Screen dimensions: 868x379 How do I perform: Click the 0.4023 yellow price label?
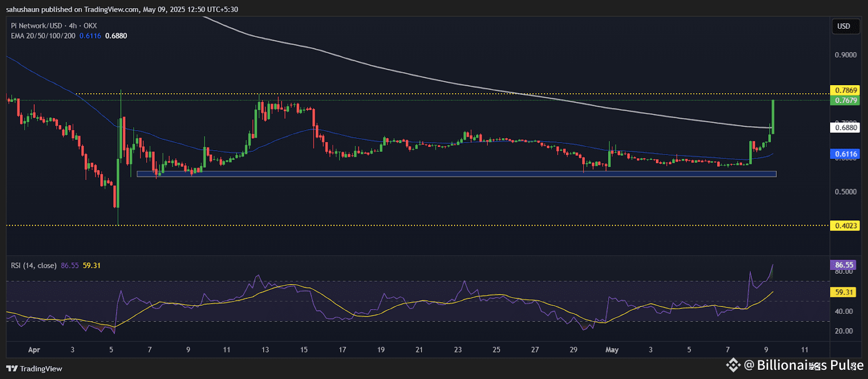pos(845,226)
